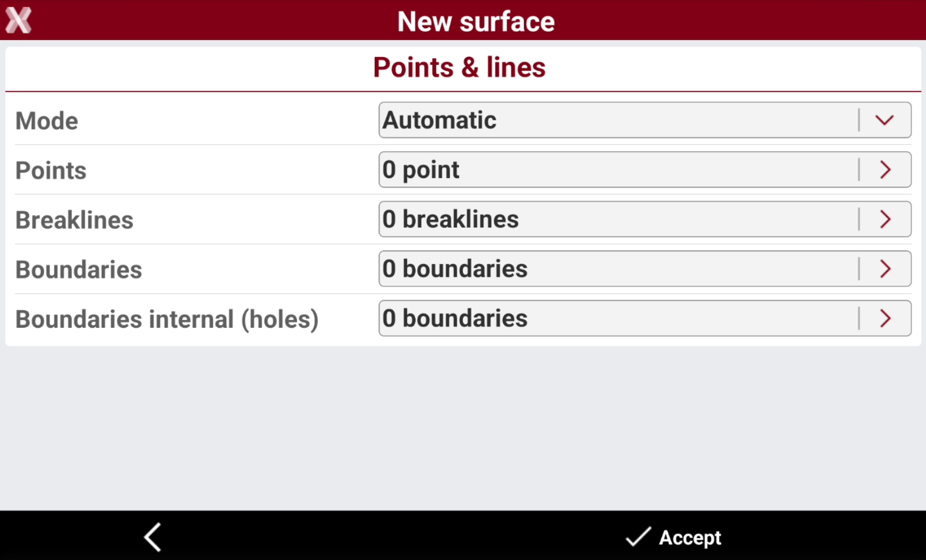
Task: Click the Points row label
Action: [x=51, y=171]
